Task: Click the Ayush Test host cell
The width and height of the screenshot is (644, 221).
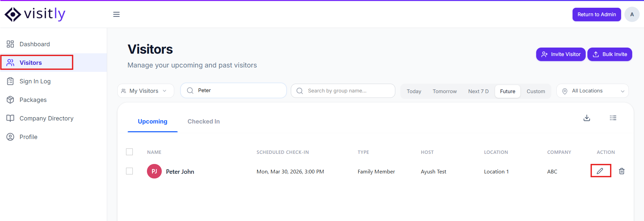Action: 433,172
